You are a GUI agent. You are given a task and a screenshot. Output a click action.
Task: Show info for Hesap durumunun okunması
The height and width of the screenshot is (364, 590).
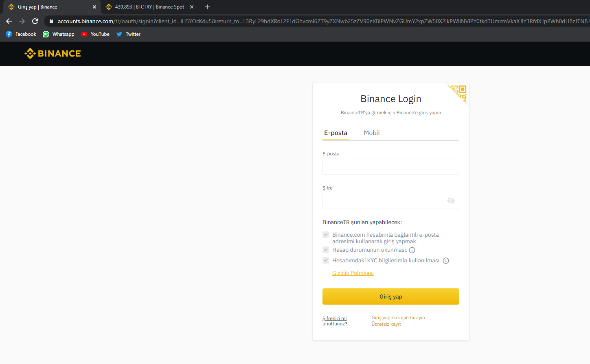pyautogui.click(x=412, y=250)
